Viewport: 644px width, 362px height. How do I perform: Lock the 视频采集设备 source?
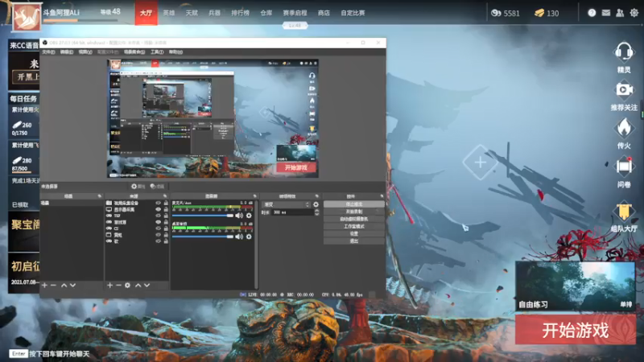[166, 204]
